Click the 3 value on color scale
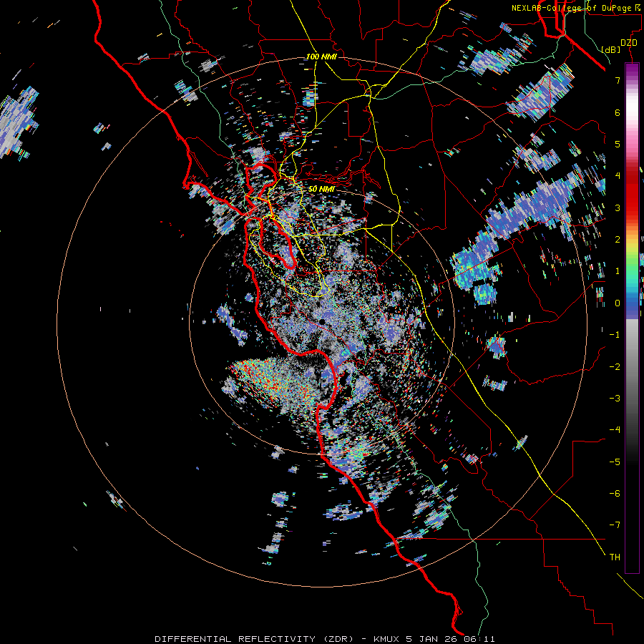Viewport: 644px width, 644px height. 618,208
